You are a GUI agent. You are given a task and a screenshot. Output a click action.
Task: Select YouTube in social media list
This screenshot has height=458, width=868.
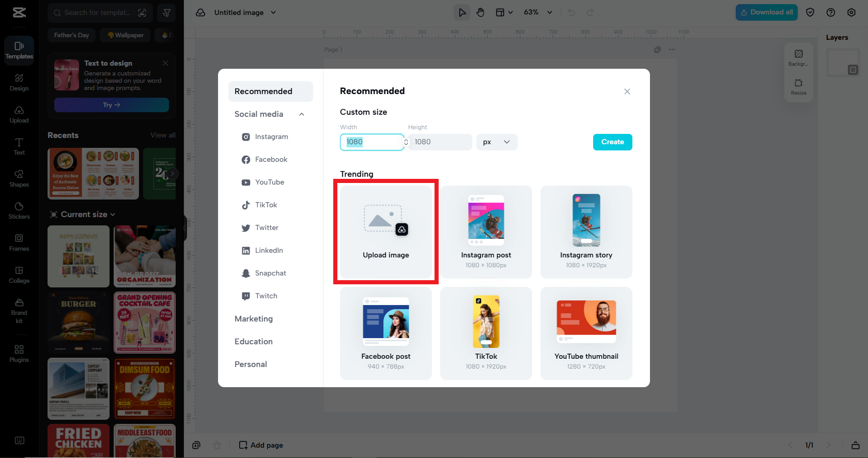(271, 182)
